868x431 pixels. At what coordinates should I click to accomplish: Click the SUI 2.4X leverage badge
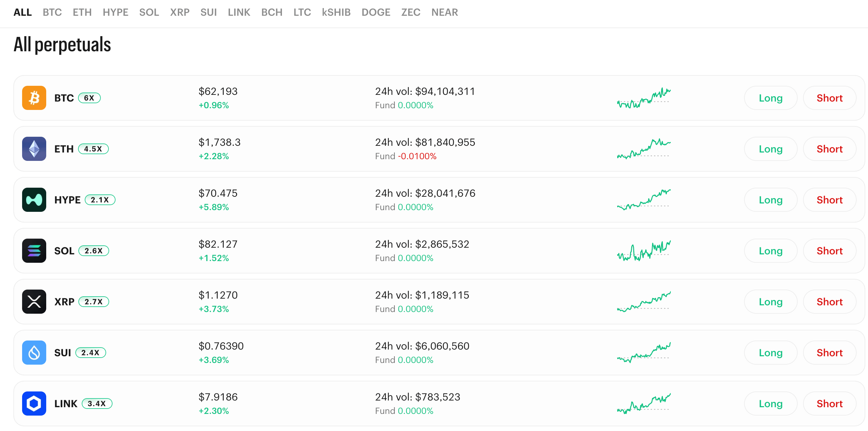coord(91,353)
